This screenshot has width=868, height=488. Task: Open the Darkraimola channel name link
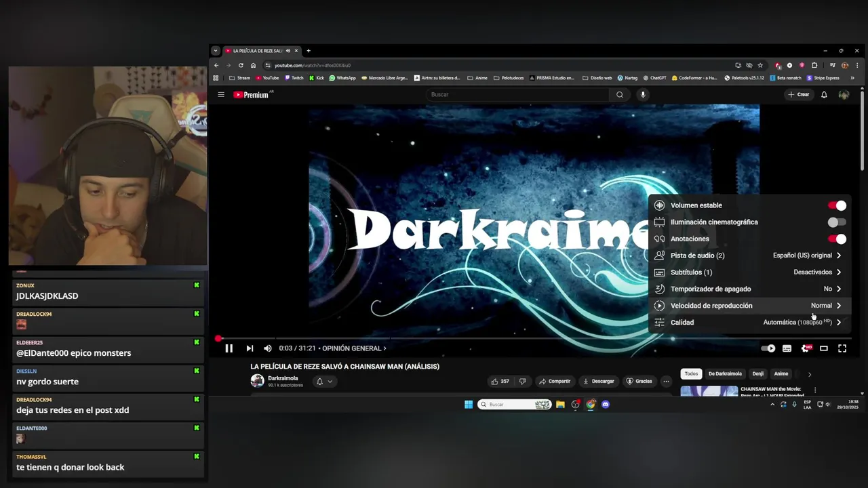click(x=283, y=378)
